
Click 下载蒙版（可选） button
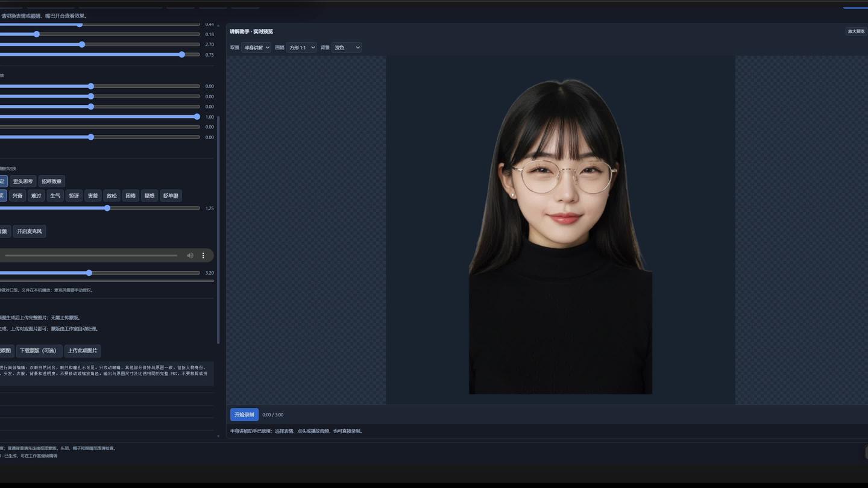39,351
